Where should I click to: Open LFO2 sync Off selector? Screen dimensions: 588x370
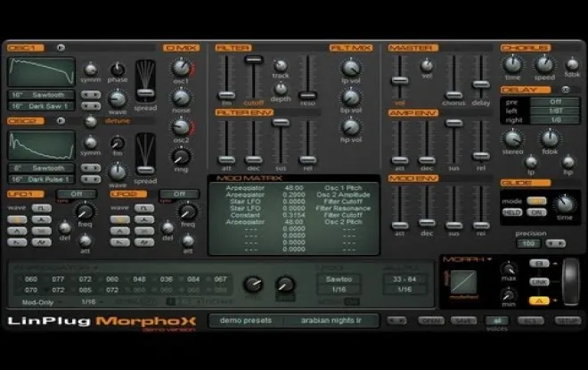pyautogui.click(x=179, y=194)
